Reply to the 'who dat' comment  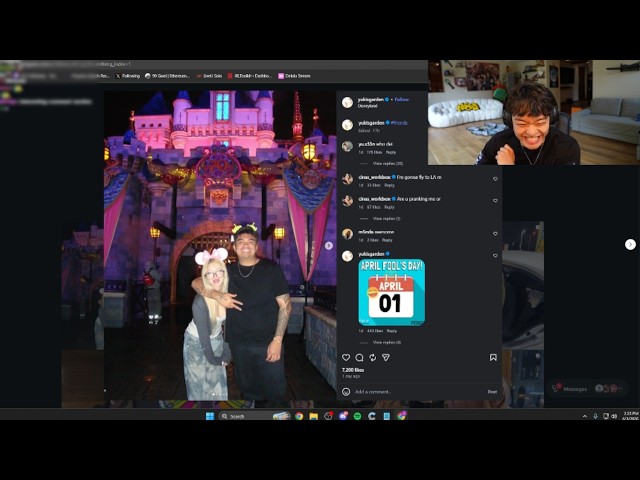391,152
